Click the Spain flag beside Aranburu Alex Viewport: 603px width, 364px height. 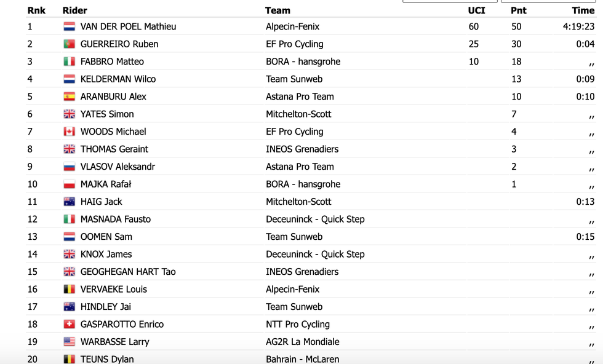click(69, 97)
